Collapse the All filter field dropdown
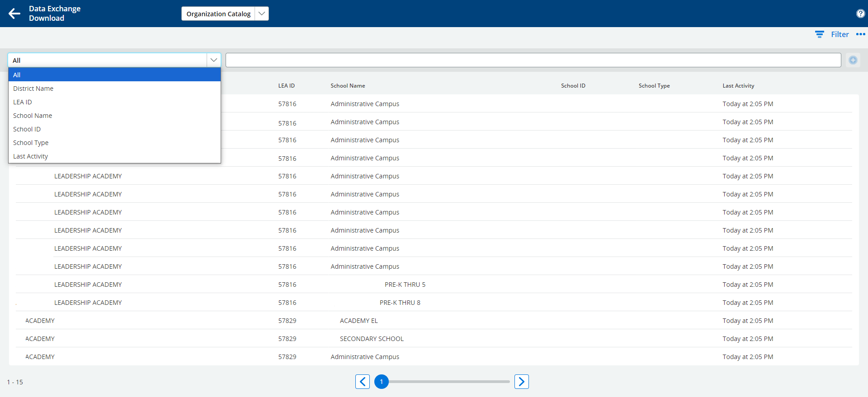The width and height of the screenshot is (868, 397). (x=213, y=60)
